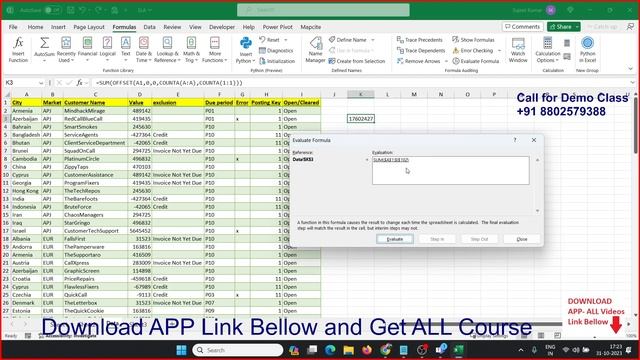The image size is (640, 360).
Task: Switch to the Review tab
Action: coord(172,27)
